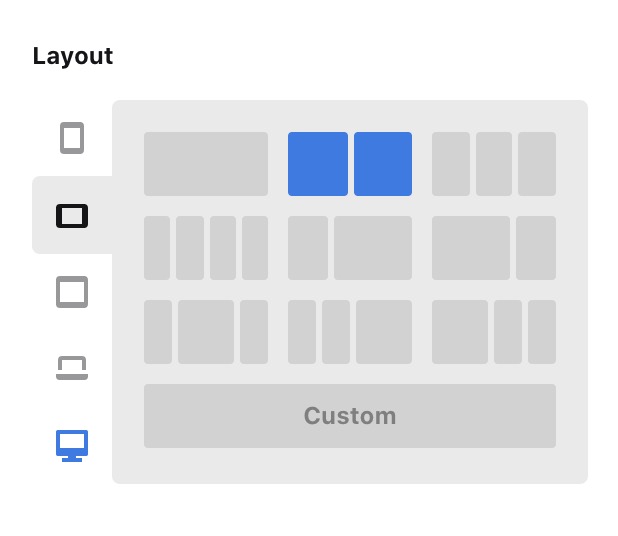Viewport: 618px width, 536px height.
Task: Choose the highlighted two equal columns layout
Action: (x=350, y=164)
